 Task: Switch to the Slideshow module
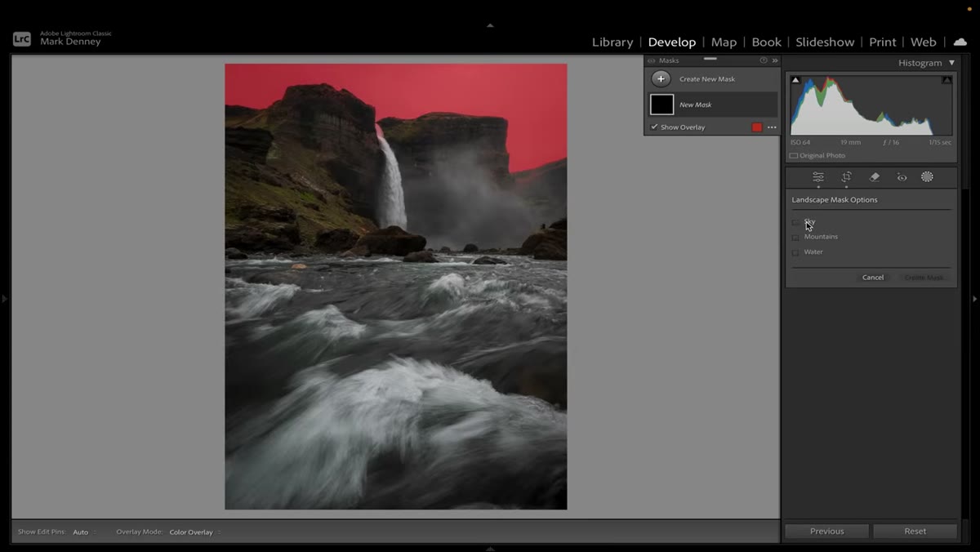825,42
